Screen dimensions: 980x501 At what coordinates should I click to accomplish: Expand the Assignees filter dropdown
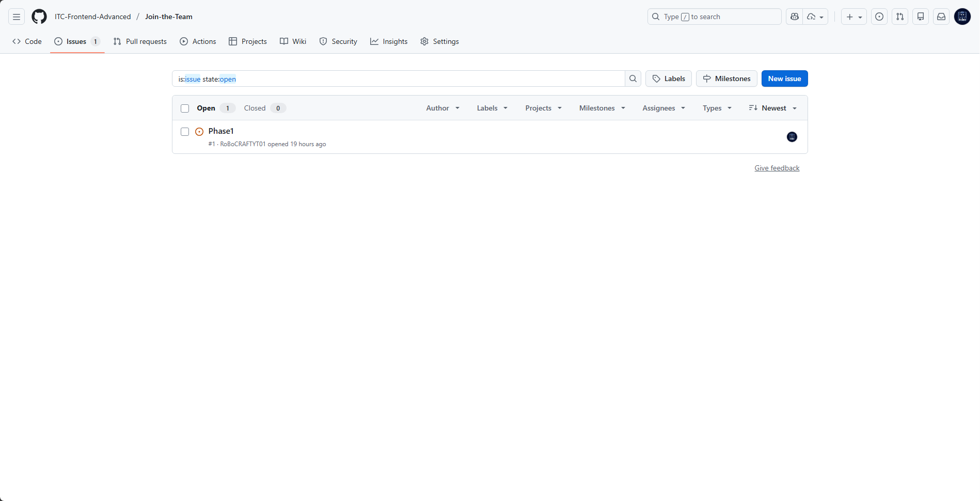coord(663,108)
